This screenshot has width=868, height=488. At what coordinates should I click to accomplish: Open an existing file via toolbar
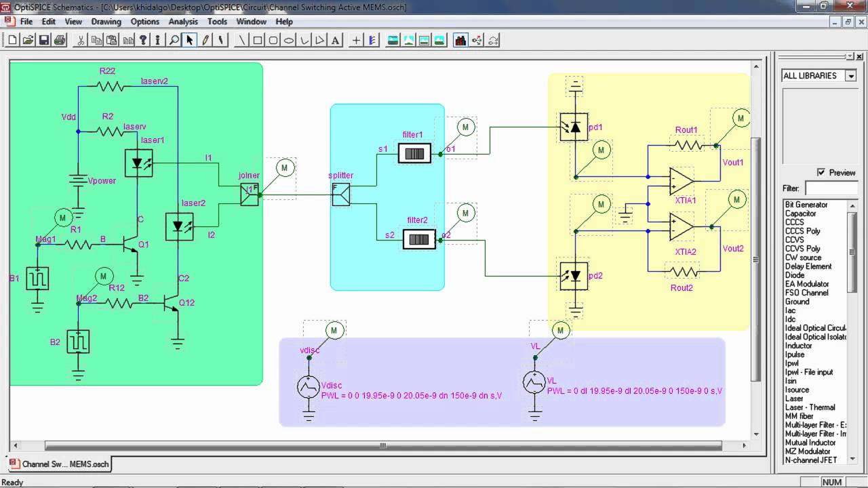pyautogui.click(x=28, y=40)
